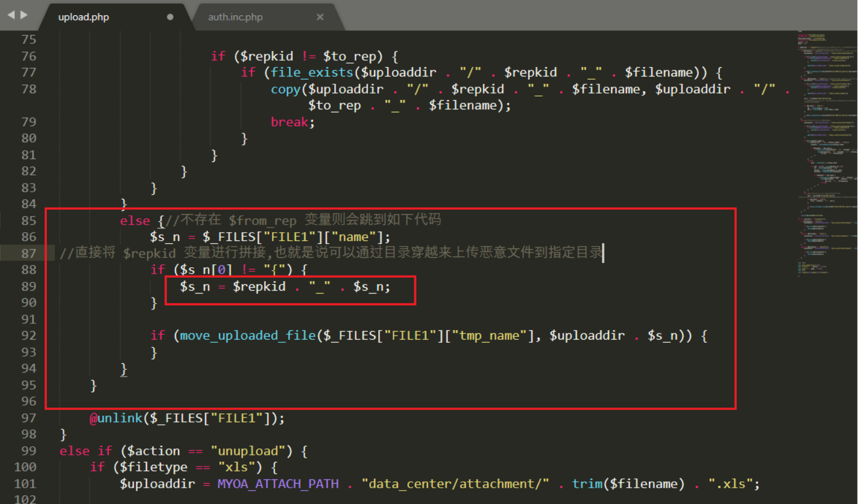
Task: Click line number 99 in the gutter
Action: 28,451
